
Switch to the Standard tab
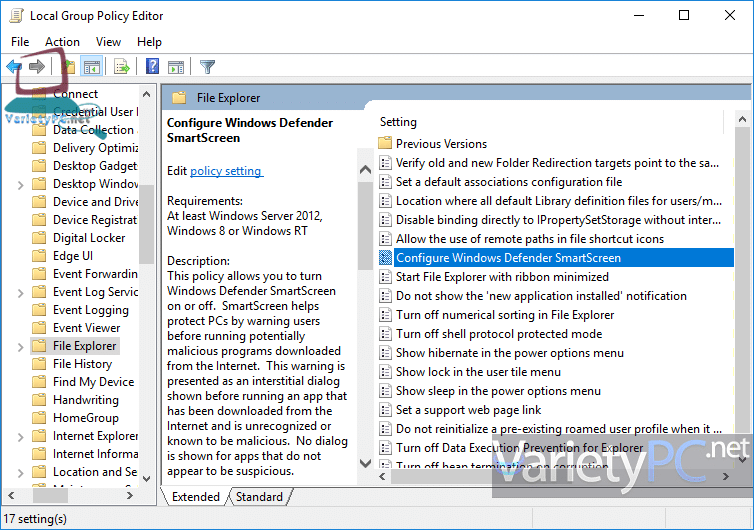coord(259,497)
